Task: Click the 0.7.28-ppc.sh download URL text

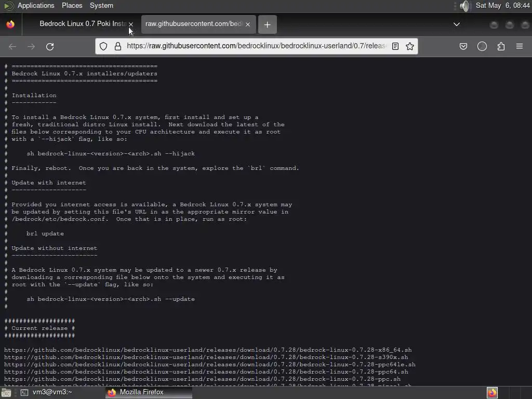Action: coord(202,379)
